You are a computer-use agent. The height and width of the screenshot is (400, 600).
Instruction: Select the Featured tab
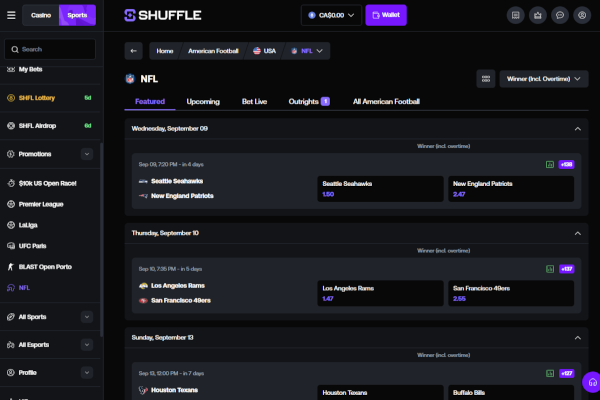150,101
